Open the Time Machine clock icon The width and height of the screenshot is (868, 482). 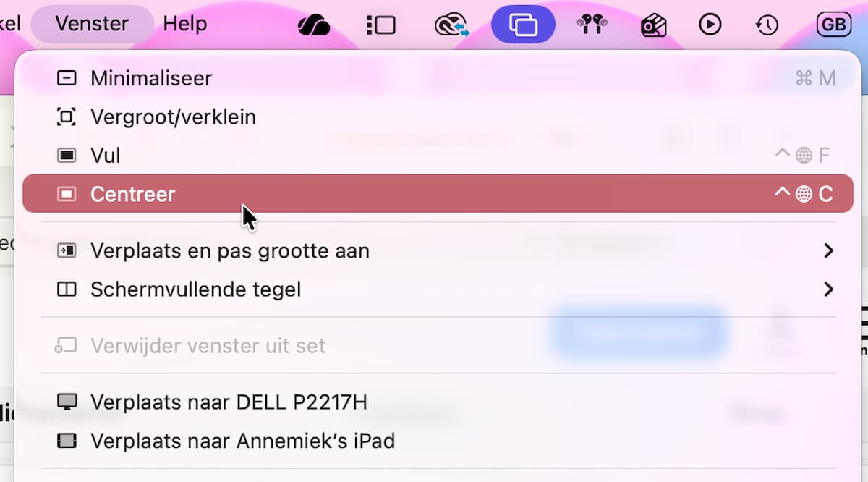[x=766, y=25]
